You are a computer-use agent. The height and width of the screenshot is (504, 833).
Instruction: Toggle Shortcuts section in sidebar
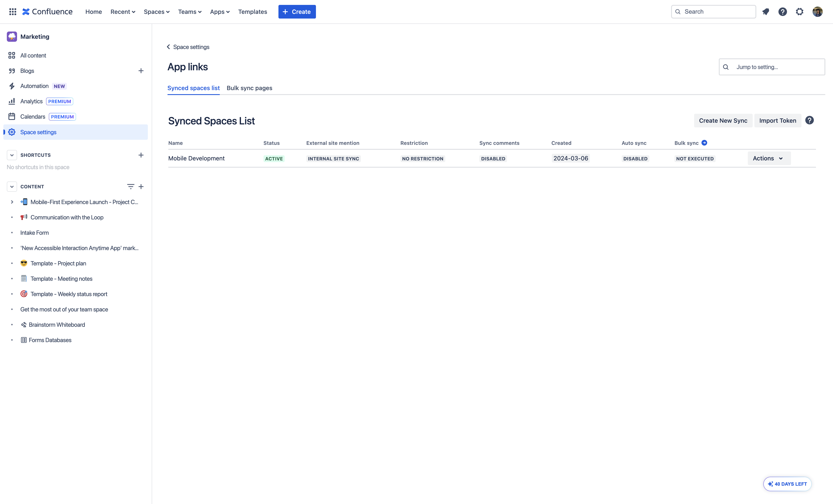point(12,155)
